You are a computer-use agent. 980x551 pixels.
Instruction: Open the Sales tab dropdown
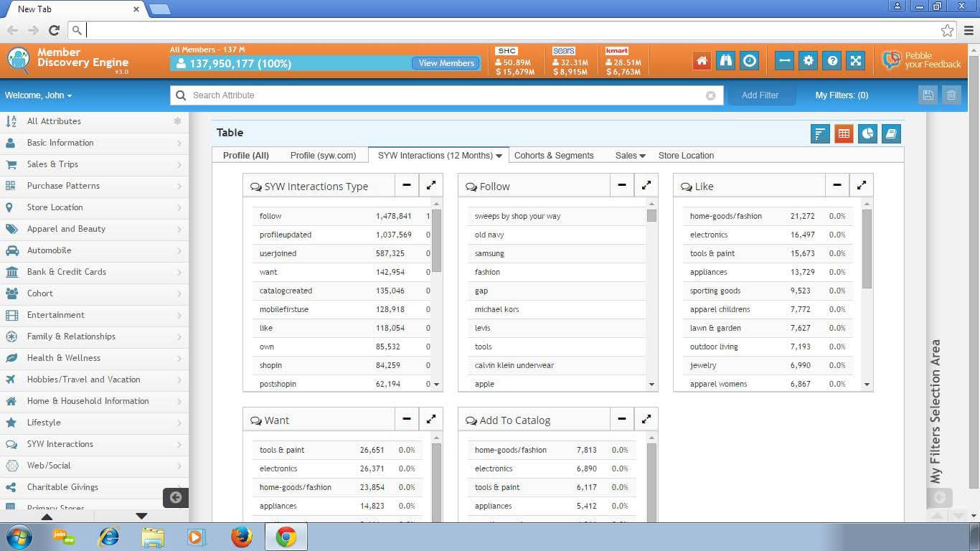point(630,156)
